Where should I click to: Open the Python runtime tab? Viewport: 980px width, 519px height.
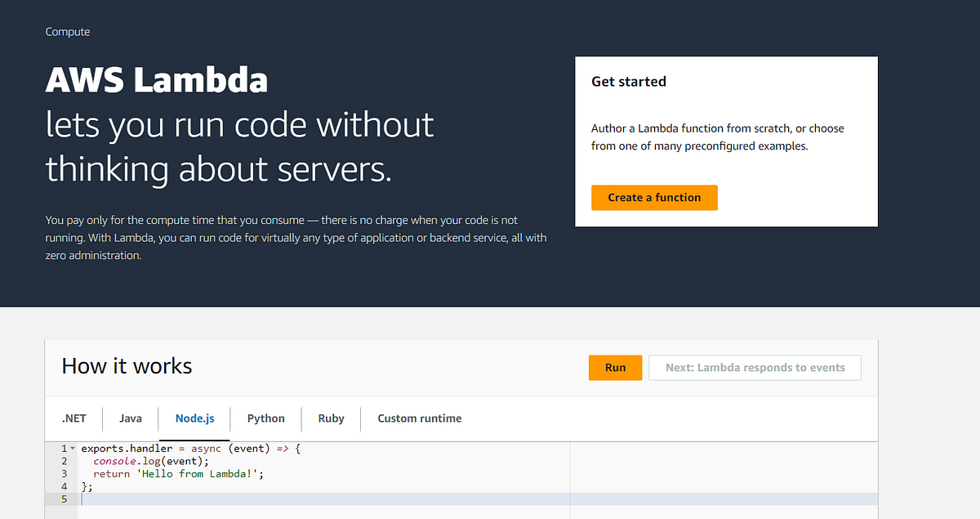click(266, 418)
